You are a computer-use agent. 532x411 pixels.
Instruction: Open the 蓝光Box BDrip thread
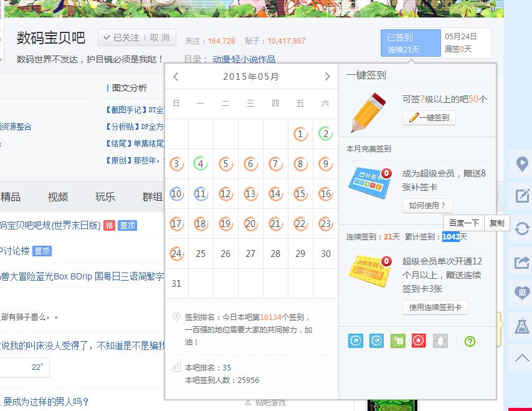click(82, 276)
